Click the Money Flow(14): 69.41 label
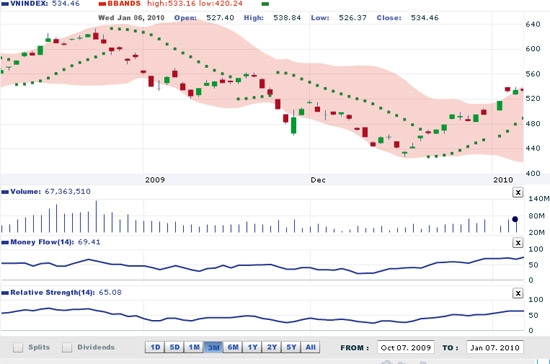This screenshot has height=364, width=550. tap(55, 242)
